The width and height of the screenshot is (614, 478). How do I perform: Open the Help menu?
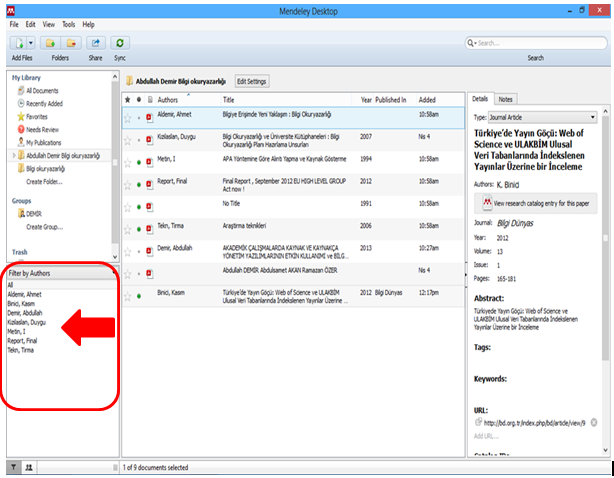pos(88,24)
